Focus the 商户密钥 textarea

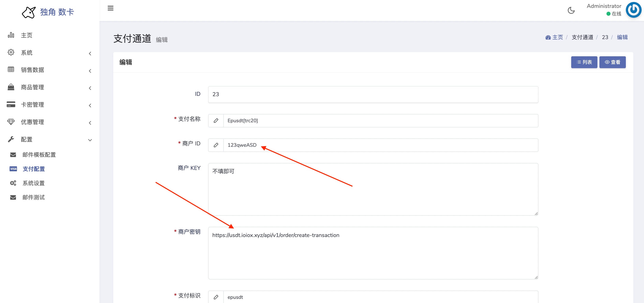pos(373,253)
